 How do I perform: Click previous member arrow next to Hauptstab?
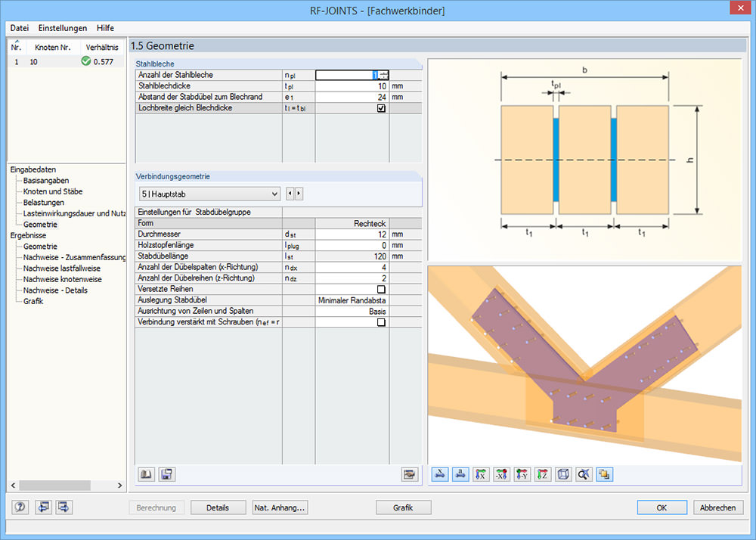click(x=290, y=194)
